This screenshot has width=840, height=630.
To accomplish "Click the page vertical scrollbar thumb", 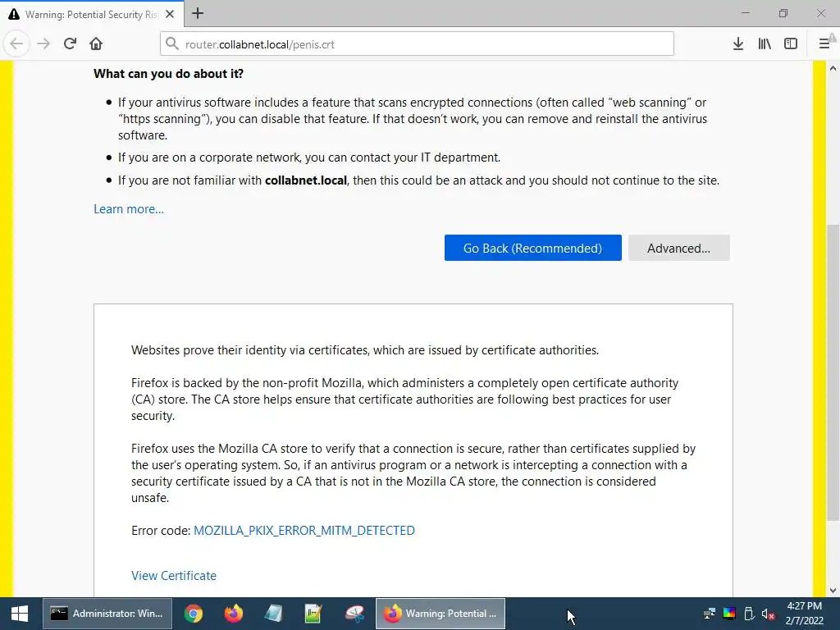I will click(833, 372).
